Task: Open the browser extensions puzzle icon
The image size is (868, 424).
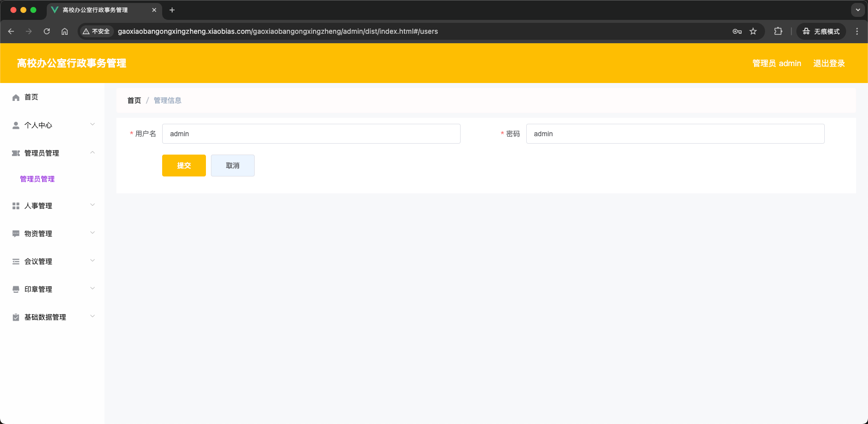Action: tap(778, 31)
